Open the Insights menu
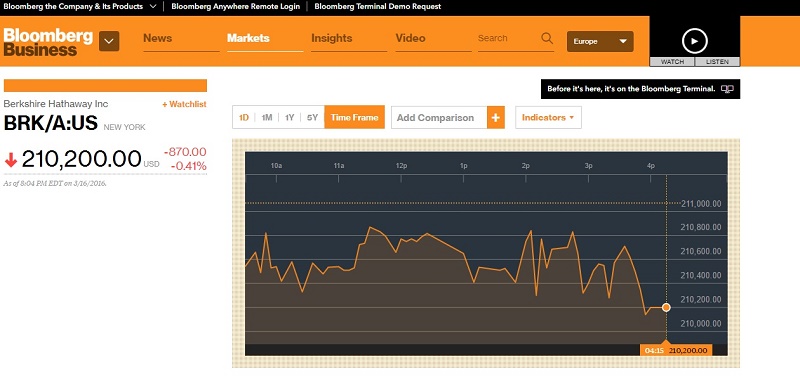This screenshot has width=800, height=388. tap(332, 38)
